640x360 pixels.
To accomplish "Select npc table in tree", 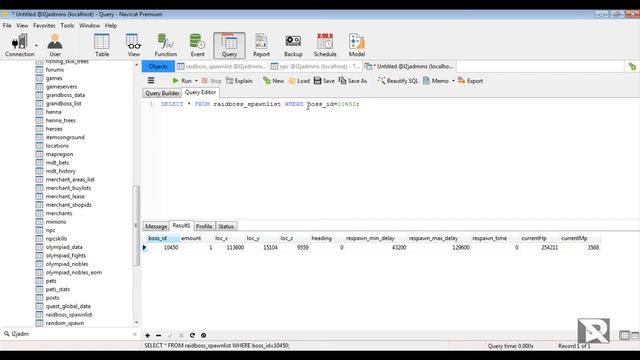I will (50, 230).
